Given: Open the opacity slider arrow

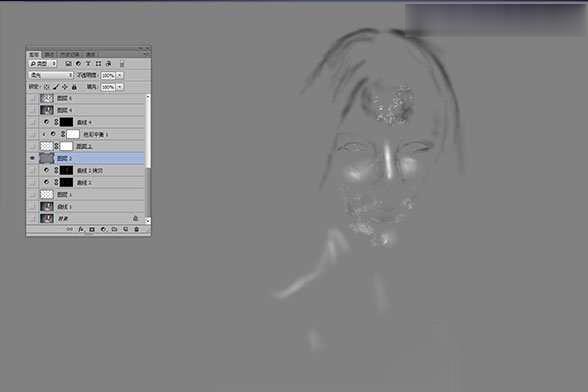Looking at the screenshot, I should (119, 76).
